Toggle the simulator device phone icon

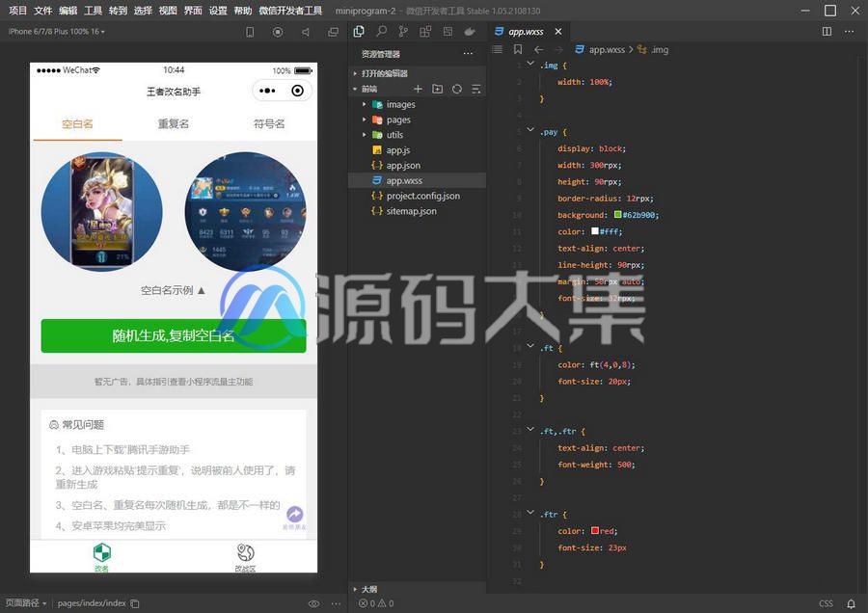(250, 32)
